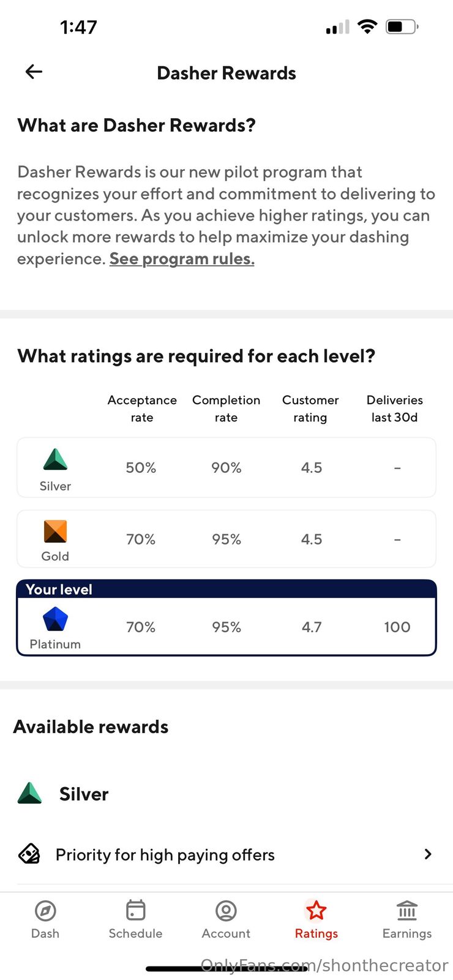Switch to the Dash tab
Viewport: 453px width, 980px height.
(x=45, y=919)
